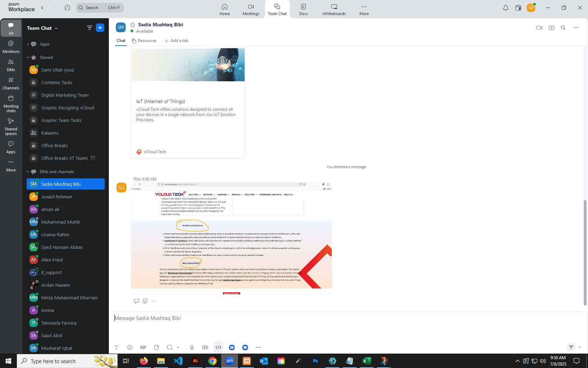
Task: Open the sent screenshot image thumbnail
Action: (x=231, y=238)
